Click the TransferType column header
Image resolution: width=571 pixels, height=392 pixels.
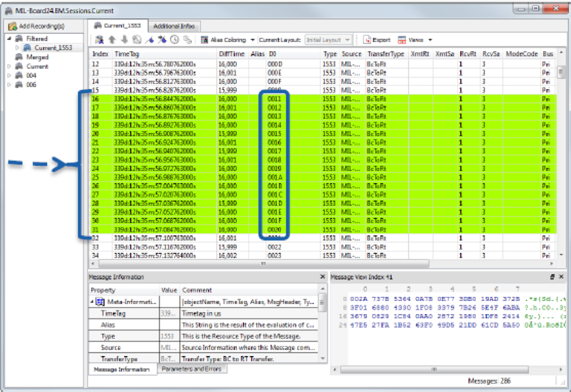point(386,54)
